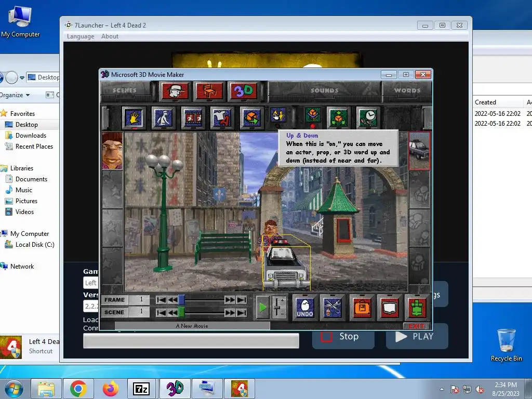This screenshot has height=399, width=532.
Task: Open Language menu in 7Launcher
Action: (81, 36)
